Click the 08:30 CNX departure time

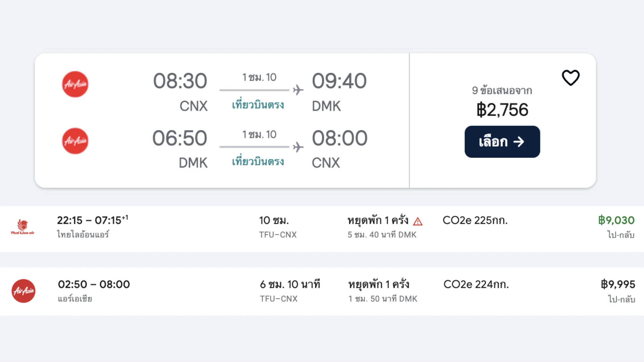pyautogui.click(x=180, y=81)
